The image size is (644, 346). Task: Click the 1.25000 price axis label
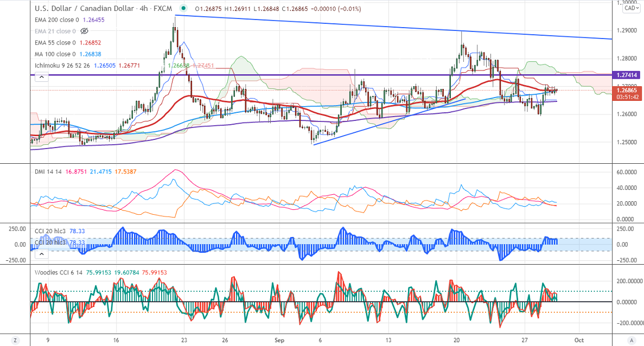pos(627,143)
